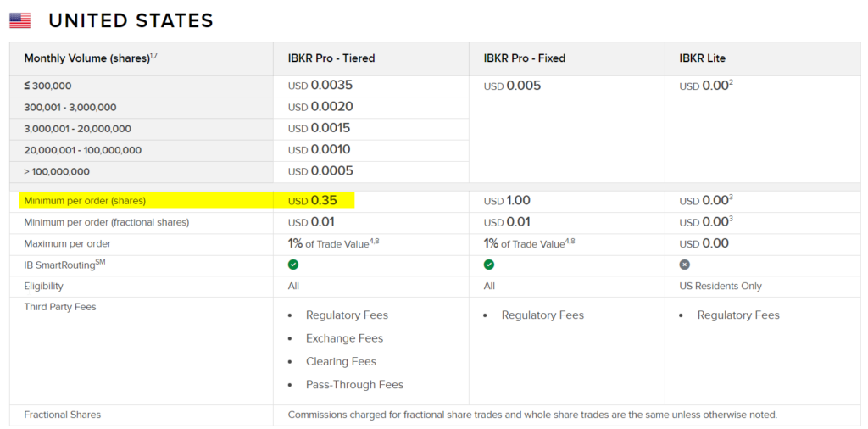Click Clearing Fees in the Tiered column

[x=341, y=361]
